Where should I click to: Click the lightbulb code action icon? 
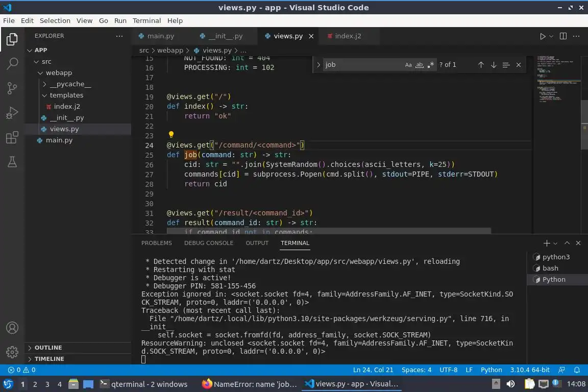[171, 134]
